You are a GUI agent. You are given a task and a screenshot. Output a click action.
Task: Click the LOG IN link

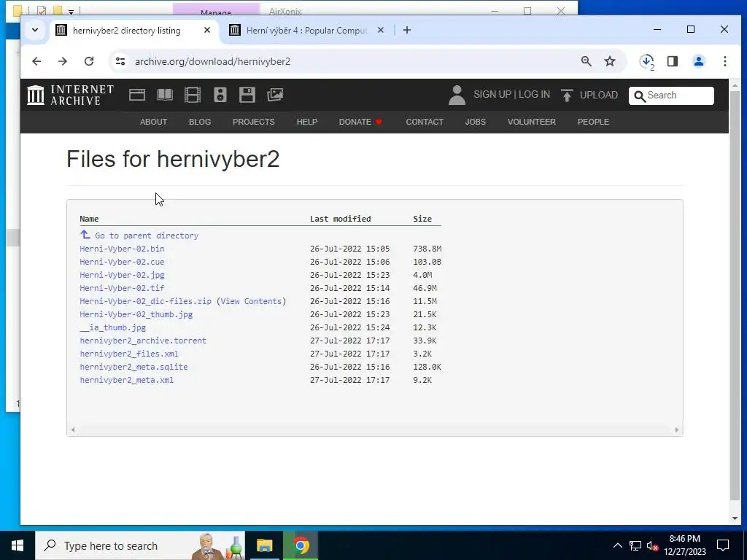click(534, 94)
